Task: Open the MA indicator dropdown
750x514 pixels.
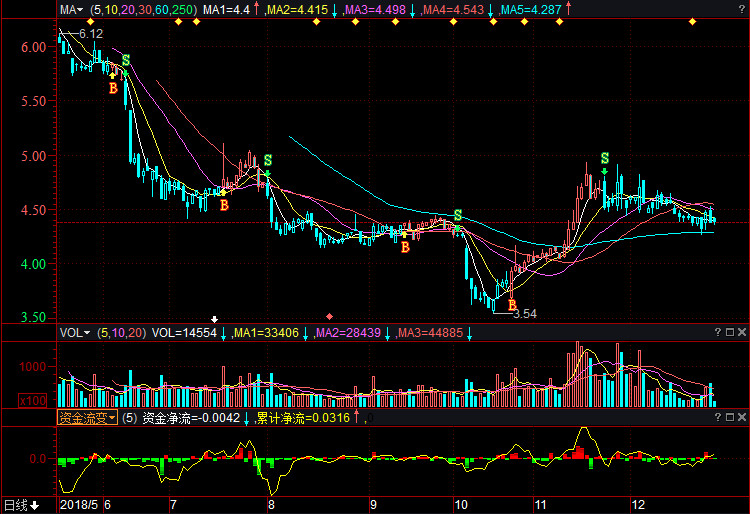Action: pyautogui.click(x=71, y=10)
